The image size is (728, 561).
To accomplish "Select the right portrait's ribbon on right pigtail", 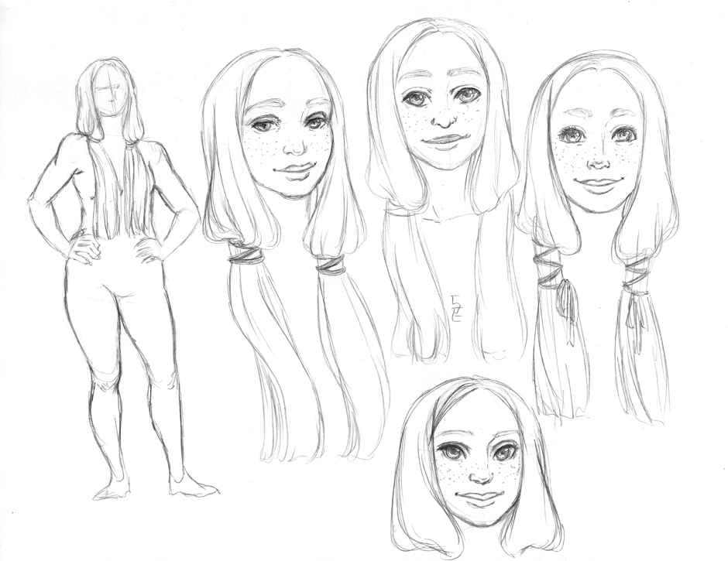I will pyautogui.click(x=636, y=298).
